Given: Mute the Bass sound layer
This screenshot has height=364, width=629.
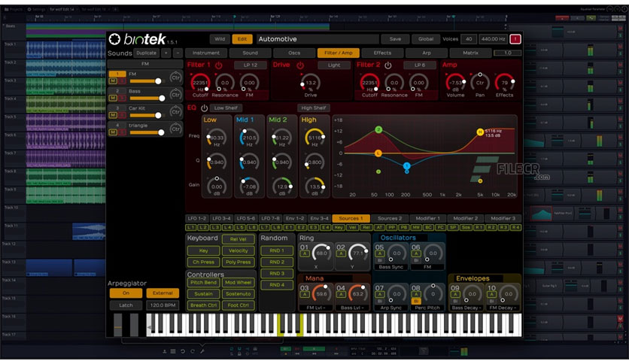Looking at the screenshot, I should (x=113, y=99).
